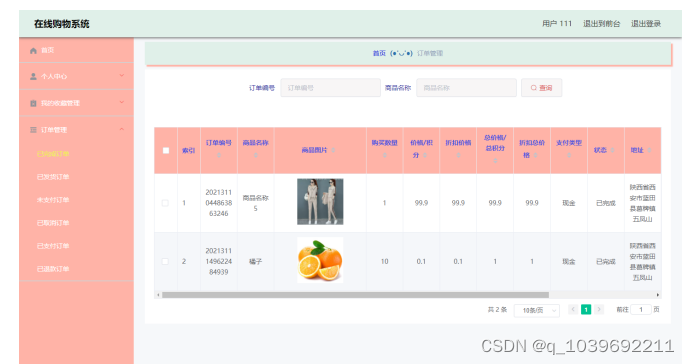Expand the 我的收藏管理 menu chevron
The height and width of the screenshot is (364, 689).
tap(122, 102)
